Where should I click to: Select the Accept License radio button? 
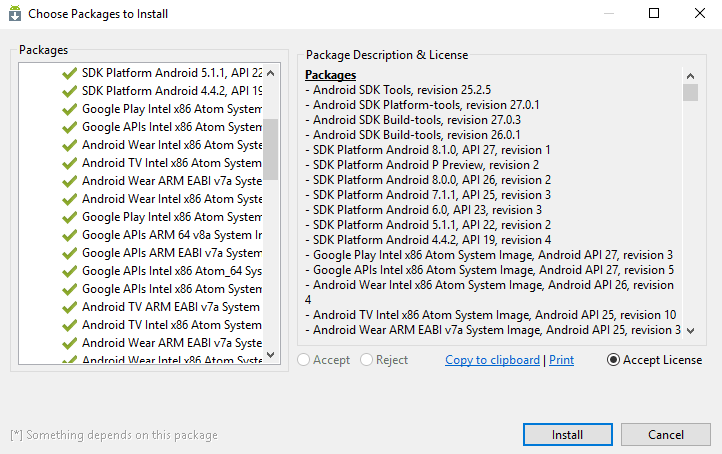(x=613, y=360)
